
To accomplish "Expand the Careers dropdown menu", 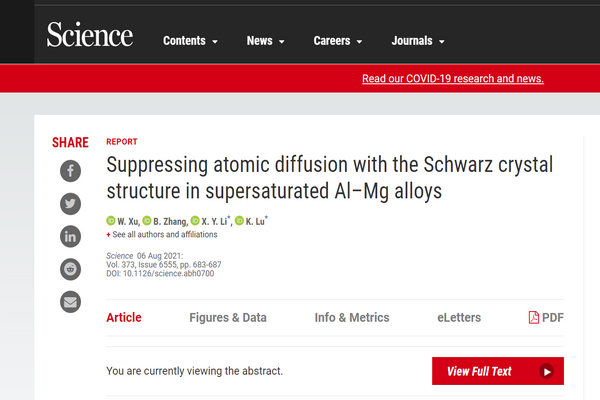I will 338,41.
